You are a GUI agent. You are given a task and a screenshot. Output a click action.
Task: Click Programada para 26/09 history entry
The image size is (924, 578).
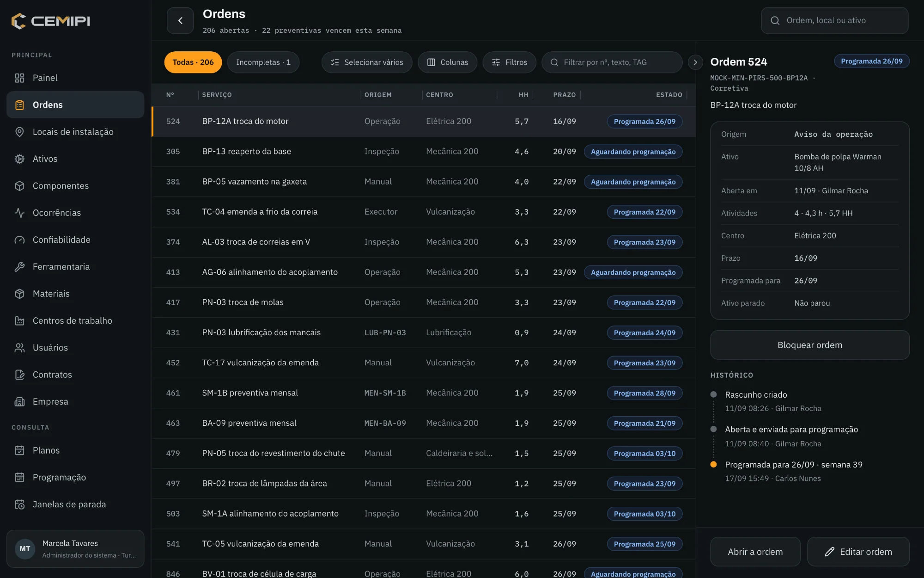(x=793, y=464)
